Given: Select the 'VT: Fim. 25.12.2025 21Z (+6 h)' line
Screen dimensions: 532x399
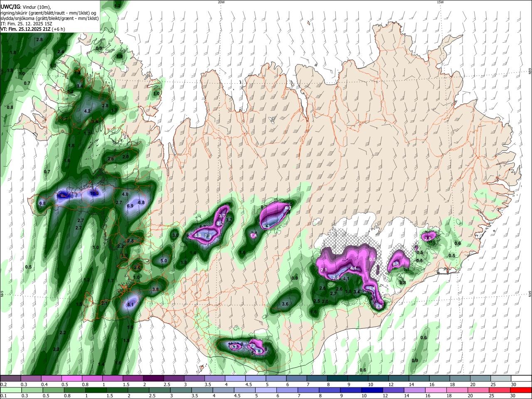Looking at the screenshot, I should point(33,29).
